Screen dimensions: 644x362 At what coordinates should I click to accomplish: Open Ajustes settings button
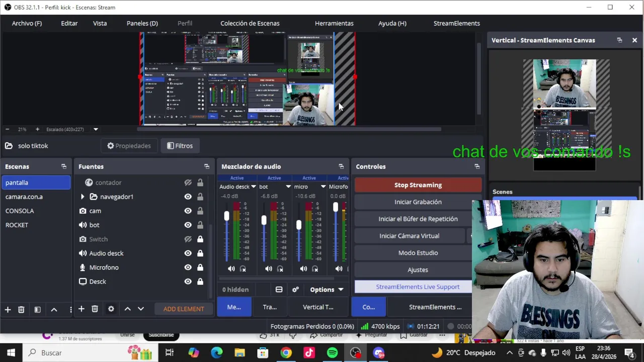tap(418, 270)
